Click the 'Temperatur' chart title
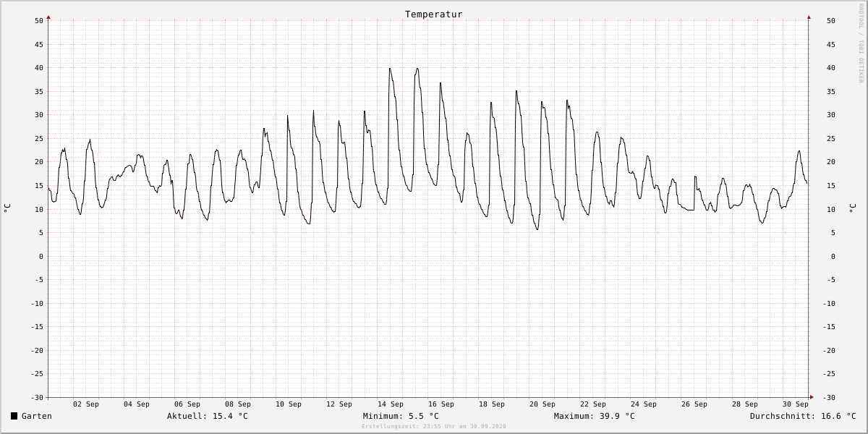Screen dimensions: 868x434 [x=434, y=14]
